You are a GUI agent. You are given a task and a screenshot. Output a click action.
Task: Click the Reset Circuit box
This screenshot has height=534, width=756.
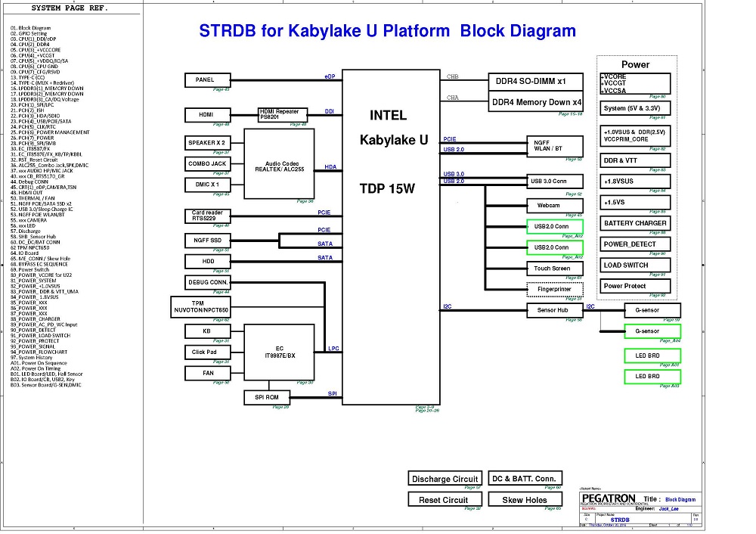[x=445, y=499]
